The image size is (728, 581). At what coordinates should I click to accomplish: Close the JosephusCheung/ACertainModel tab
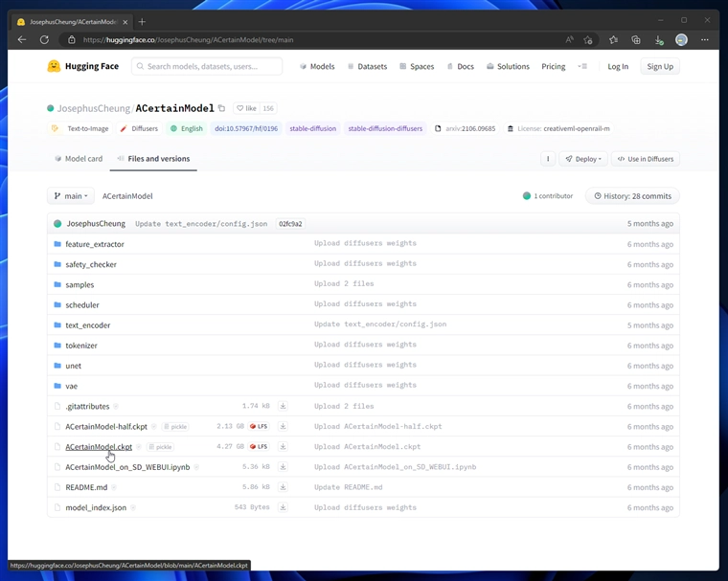125,22
